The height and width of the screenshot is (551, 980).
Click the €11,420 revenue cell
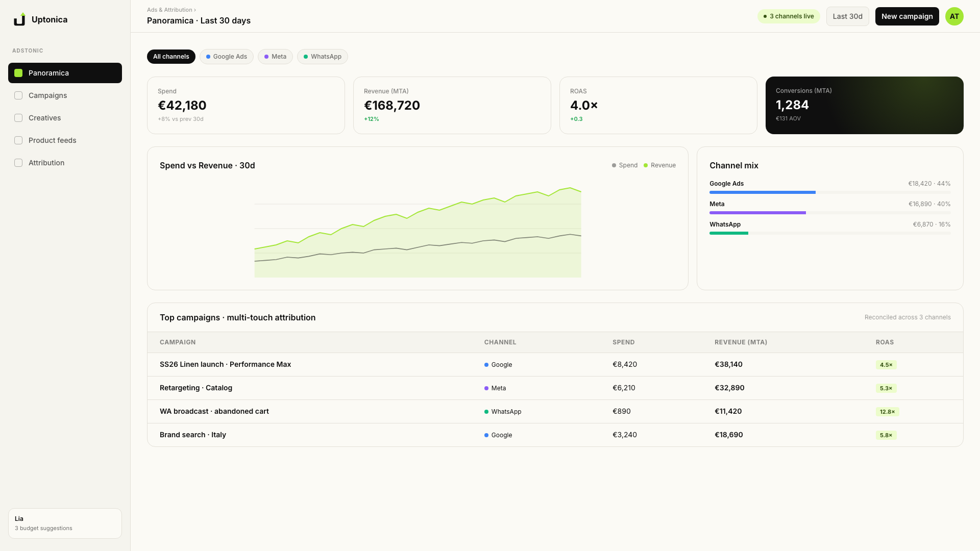[x=728, y=411]
